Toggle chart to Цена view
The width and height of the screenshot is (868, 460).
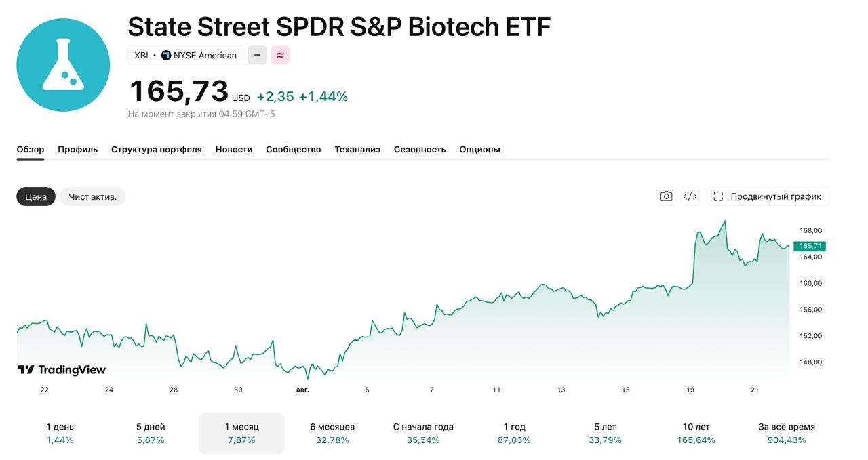tap(36, 196)
